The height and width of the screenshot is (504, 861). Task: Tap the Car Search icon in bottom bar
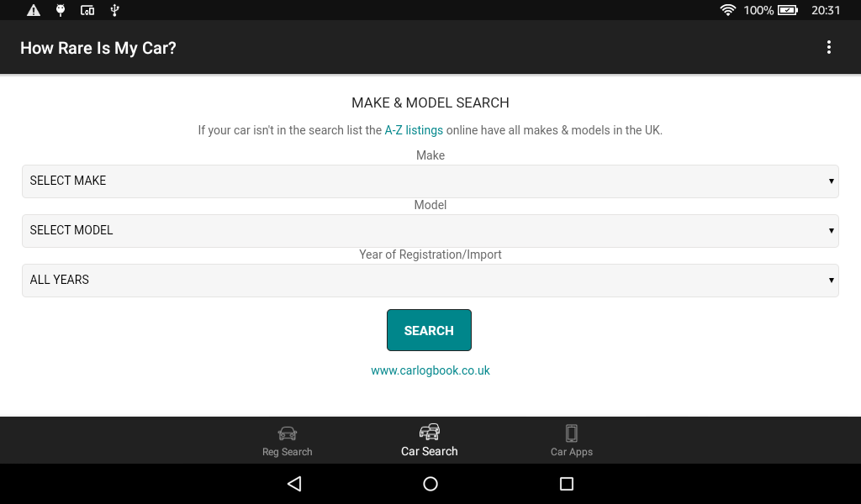(x=430, y=430)
